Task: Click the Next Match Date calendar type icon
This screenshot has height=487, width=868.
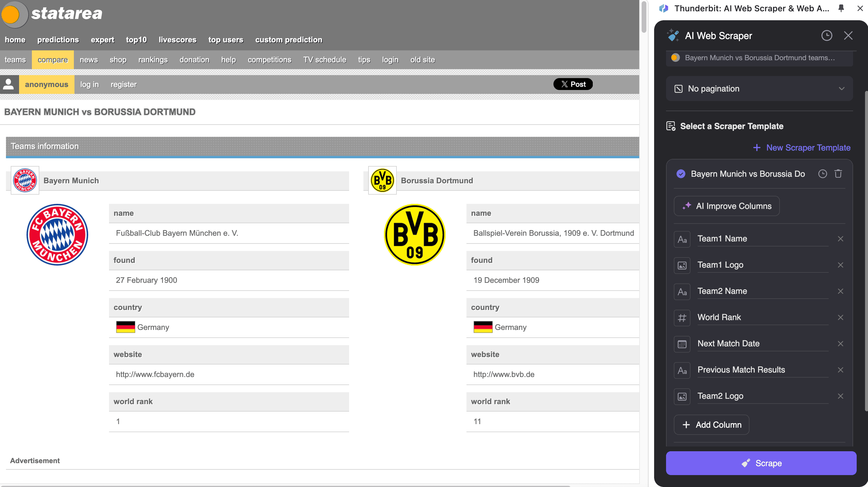Action: point(682,344)
